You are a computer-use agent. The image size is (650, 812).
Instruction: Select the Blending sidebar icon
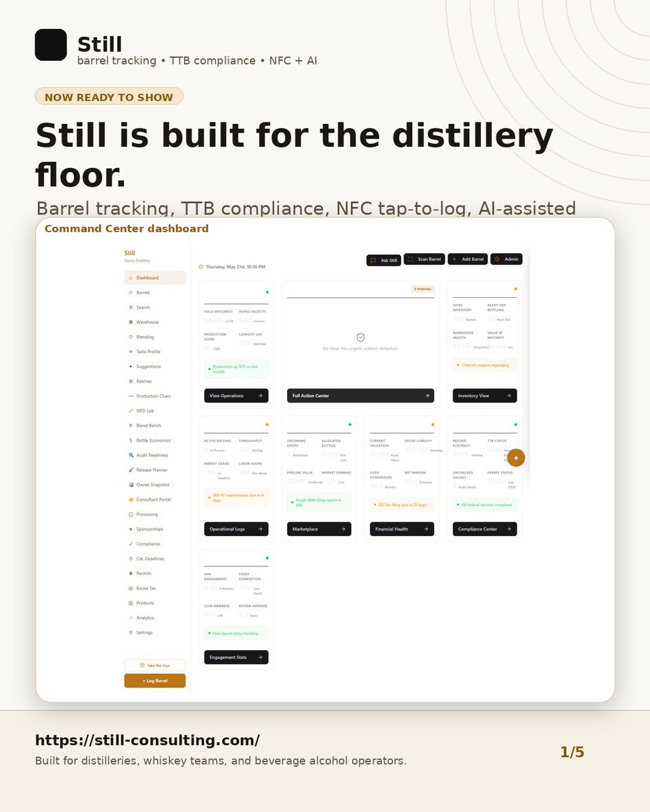pos(131,337)
